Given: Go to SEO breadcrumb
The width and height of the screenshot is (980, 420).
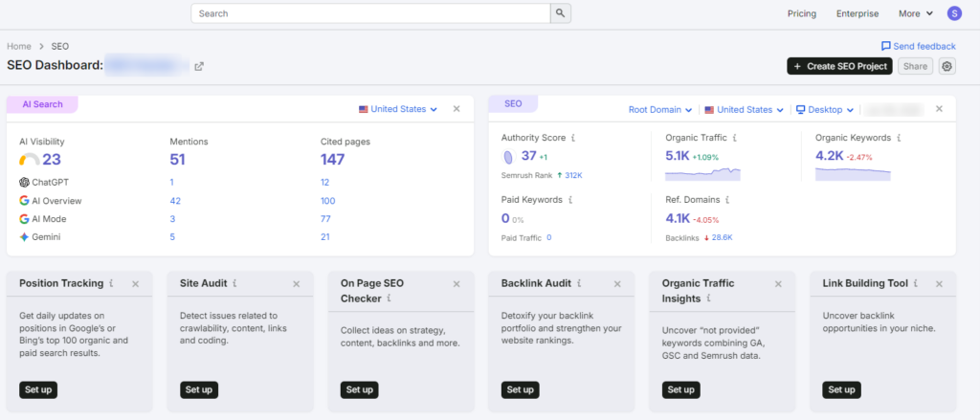Looking at the screenshot, I should pyautogui.click(x=60, y=46).
